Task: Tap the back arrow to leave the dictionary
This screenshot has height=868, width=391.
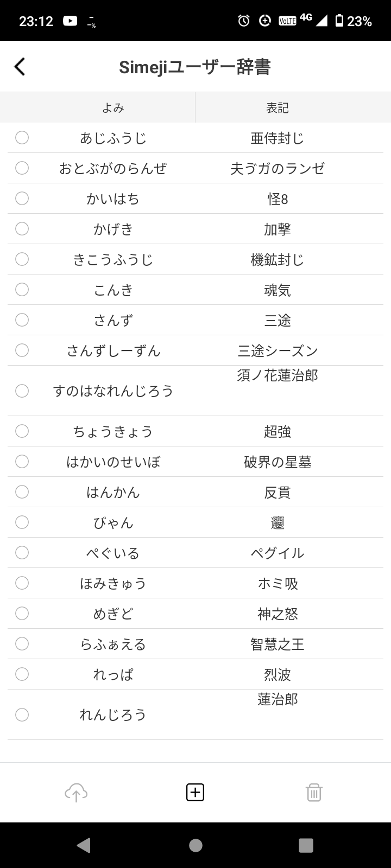Action: tap(21, 66)
